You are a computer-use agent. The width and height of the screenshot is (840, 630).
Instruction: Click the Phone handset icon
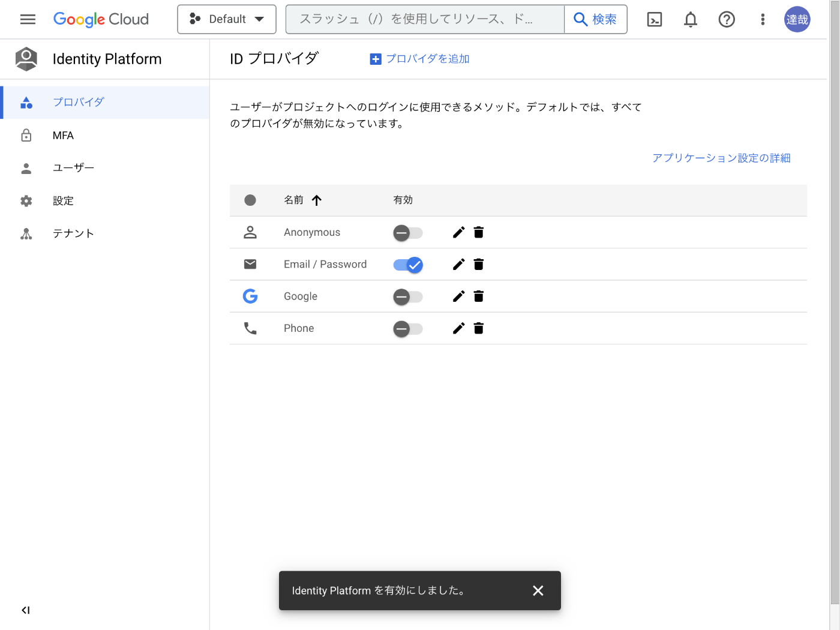[x=250, y=328]
